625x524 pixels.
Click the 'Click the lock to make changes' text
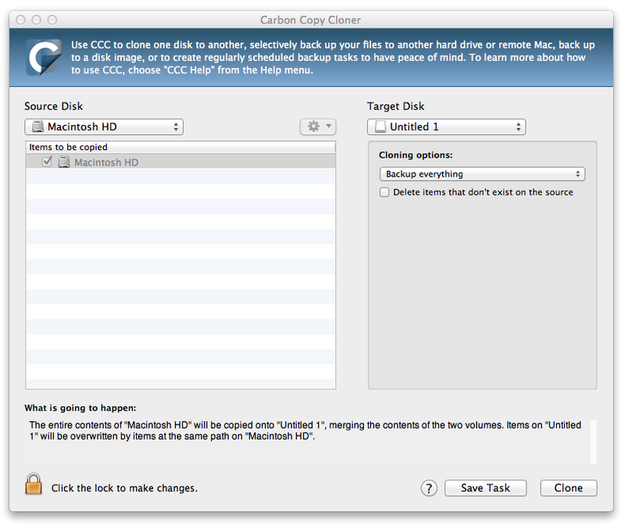[x=124, y=488]
